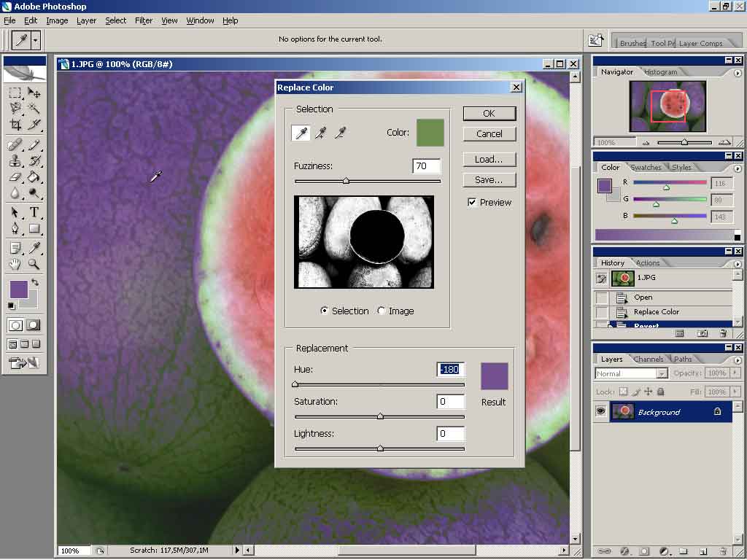The width and height of the screenshot is (747, 560).
Task: Open the Image menu
Action: (x=57, y=20)
